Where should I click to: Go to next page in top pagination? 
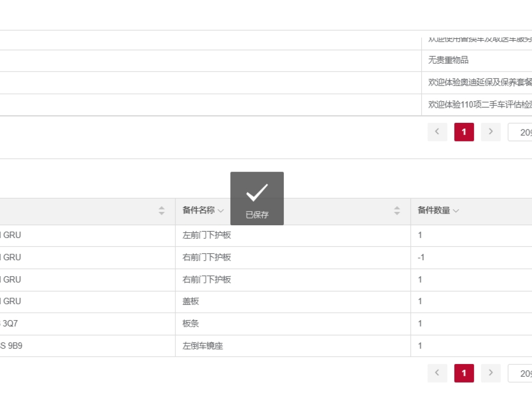coord(490,132)
